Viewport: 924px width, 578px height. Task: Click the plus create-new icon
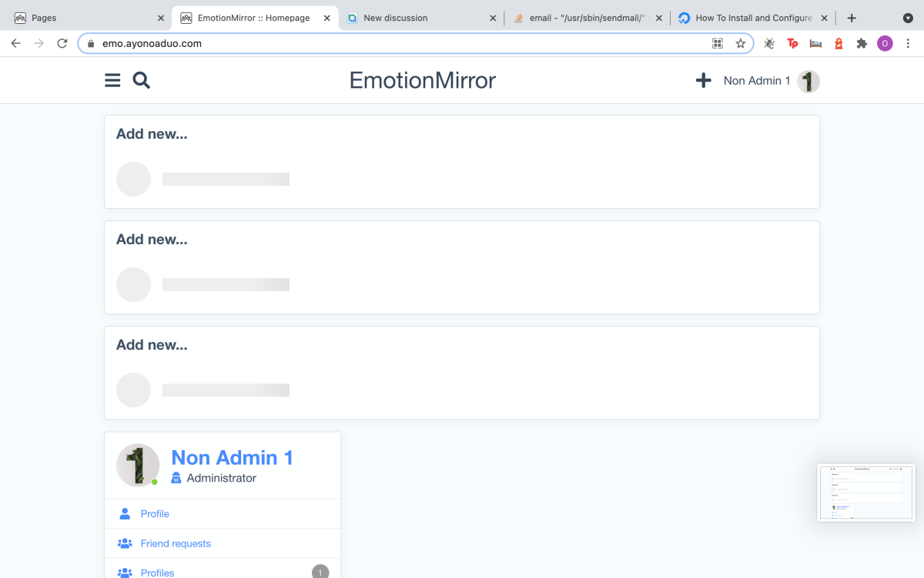pyautogui.click(x=703, y=80)
